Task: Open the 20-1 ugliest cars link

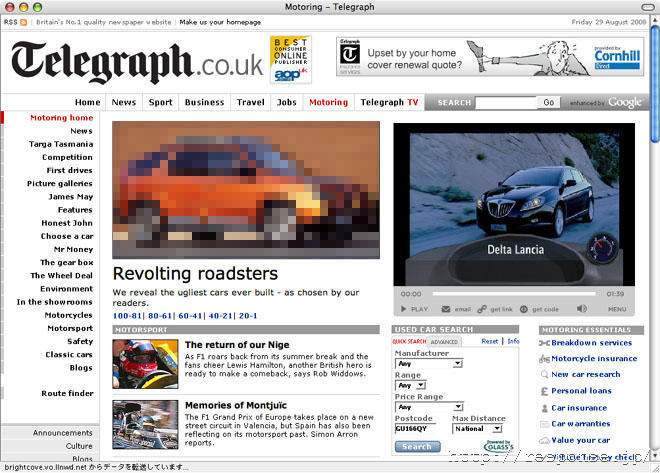Action: (248, 316)
